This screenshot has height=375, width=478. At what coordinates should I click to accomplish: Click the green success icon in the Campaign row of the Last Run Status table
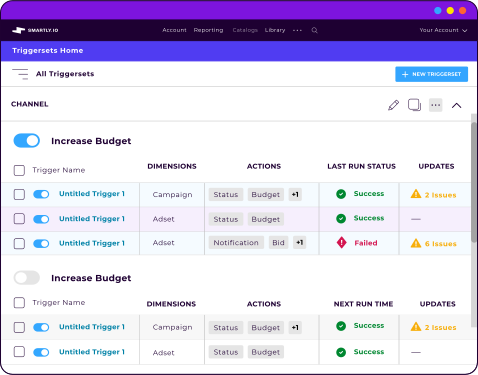pos(341,194)
